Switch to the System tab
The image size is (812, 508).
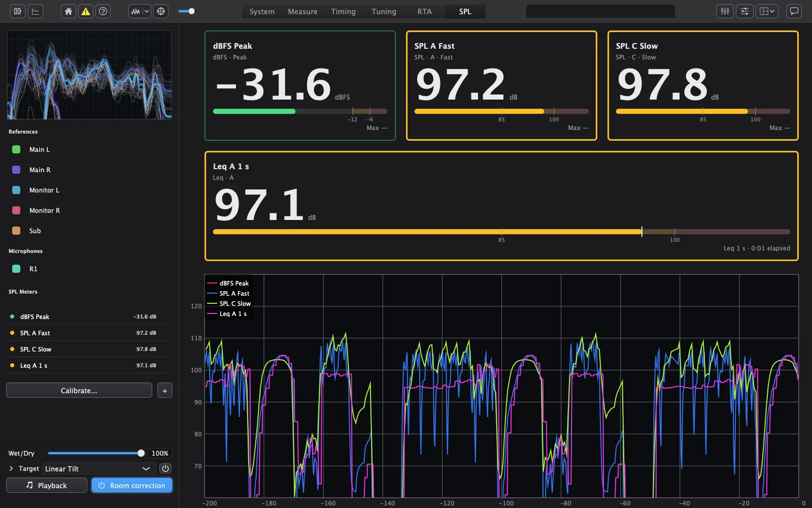262,11
